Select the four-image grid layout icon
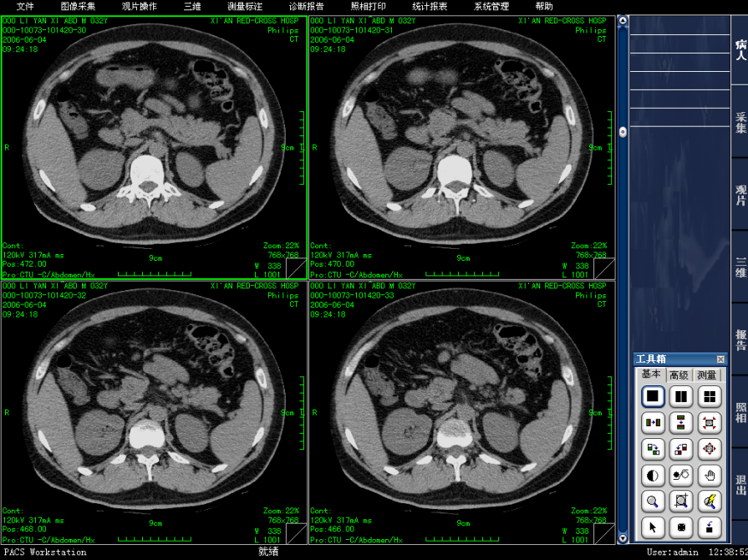748x560 pixels. pyautogui.click(x=710, y=396)
